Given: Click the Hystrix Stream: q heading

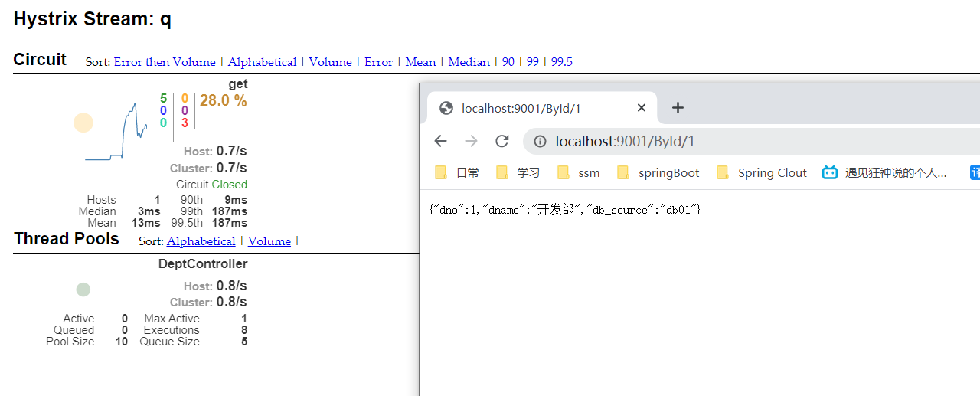Looking at the screenshot, I should point(93,19).
